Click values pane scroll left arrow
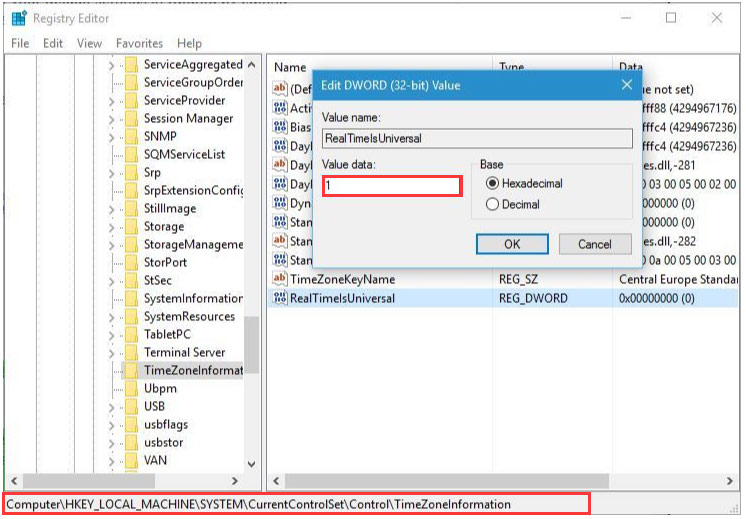The width and height of the screenshot is (746, 519). coord(276,481)
